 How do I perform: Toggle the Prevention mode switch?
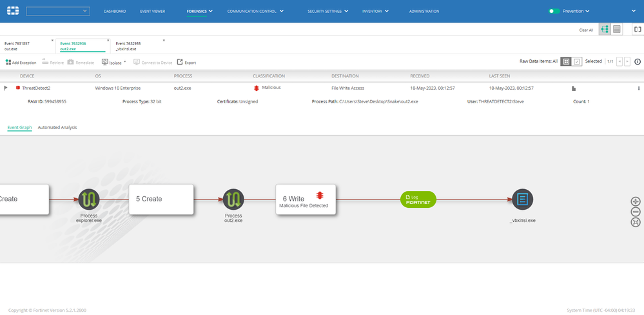(554, 11)
